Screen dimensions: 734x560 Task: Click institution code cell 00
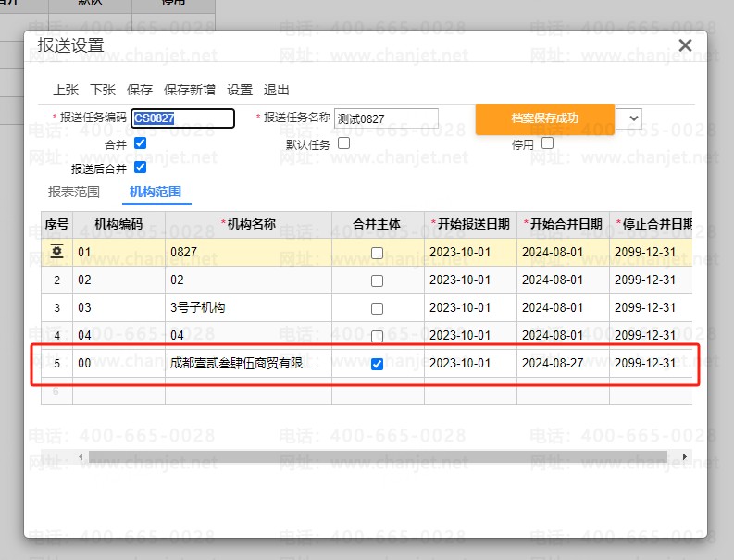[118, 363]
